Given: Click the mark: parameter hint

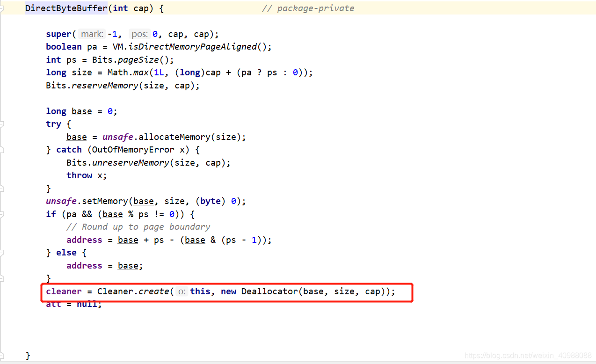Looking at the screenshot, I should point(91,34).
